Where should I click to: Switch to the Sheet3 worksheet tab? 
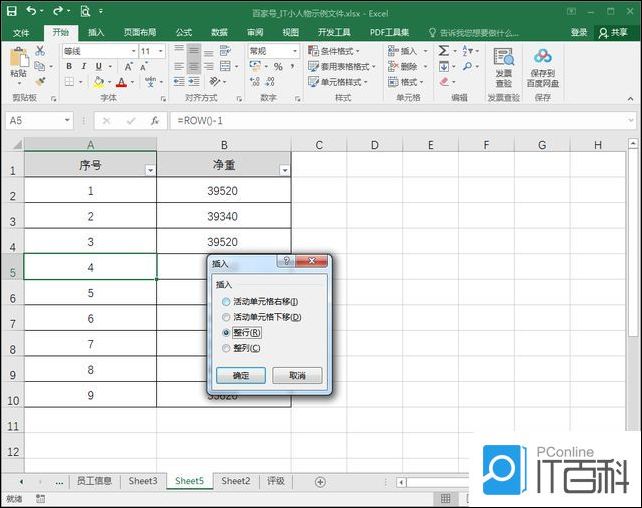(143, 481)
